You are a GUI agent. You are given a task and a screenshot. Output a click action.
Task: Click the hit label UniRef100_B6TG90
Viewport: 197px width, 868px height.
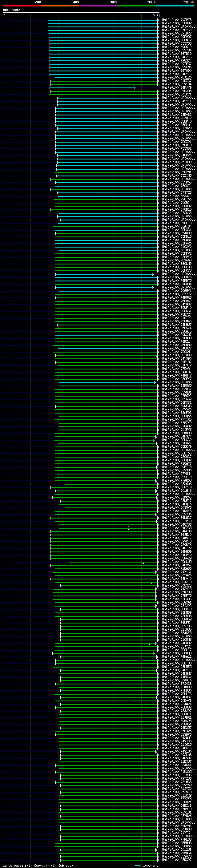point(177,71)
